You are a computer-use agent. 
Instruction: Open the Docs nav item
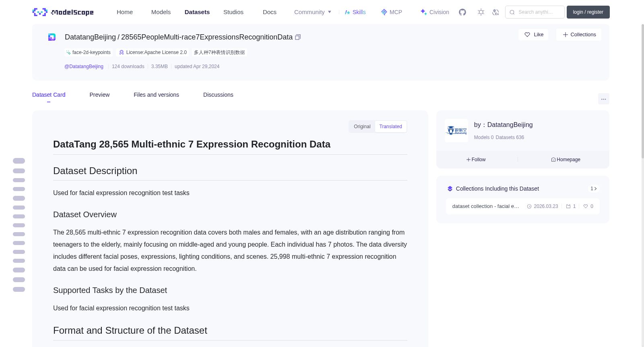pos(270,12)
